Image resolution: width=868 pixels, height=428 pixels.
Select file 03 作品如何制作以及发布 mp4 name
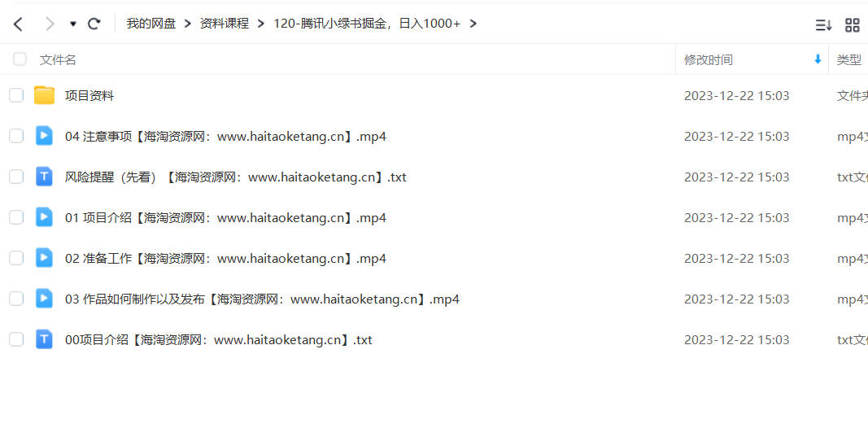click(x=263, y=299)
